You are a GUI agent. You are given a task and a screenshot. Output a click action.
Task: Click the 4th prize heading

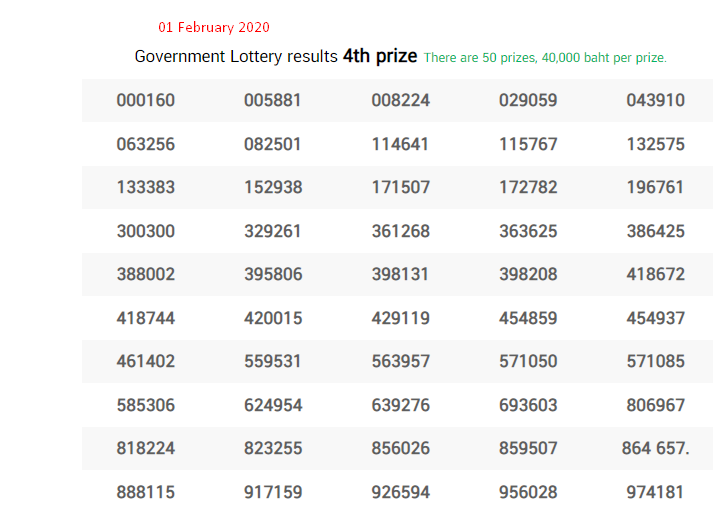(380, 56)
